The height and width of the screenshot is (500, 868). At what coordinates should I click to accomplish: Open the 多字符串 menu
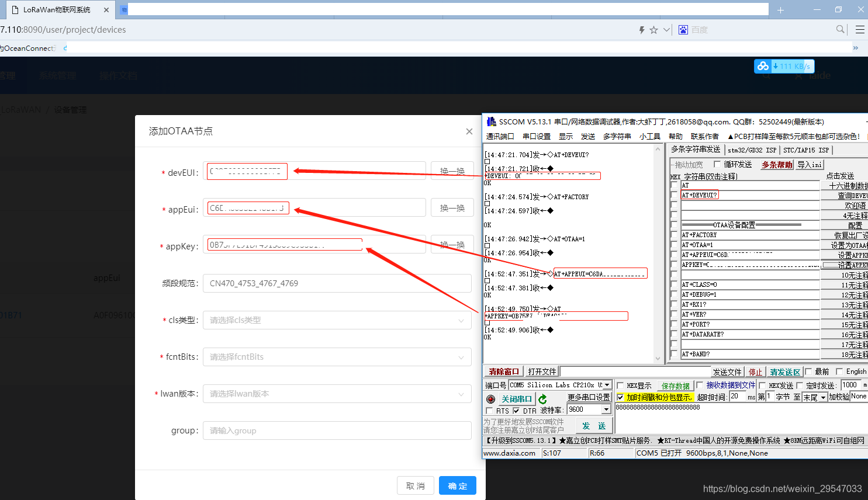coord(617,136)
